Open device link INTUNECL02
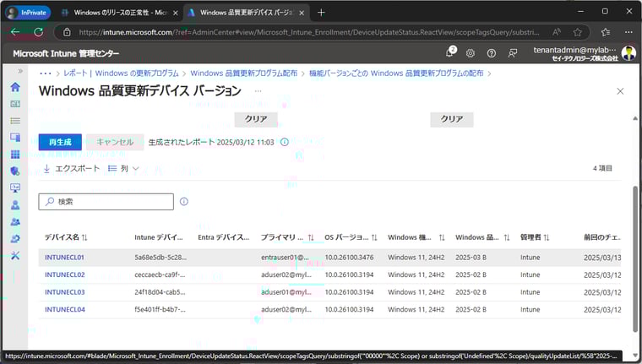This screenshot has width=642, height=364. (65, 274)
